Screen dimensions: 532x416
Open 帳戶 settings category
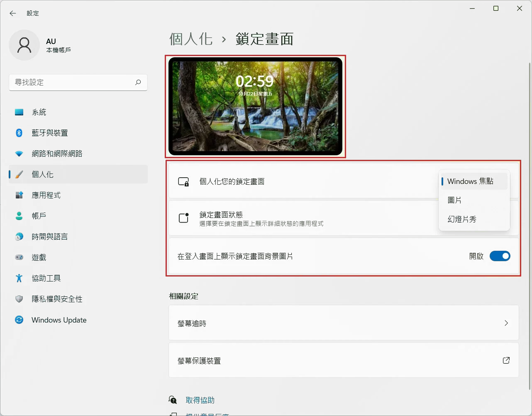[78, 216]
